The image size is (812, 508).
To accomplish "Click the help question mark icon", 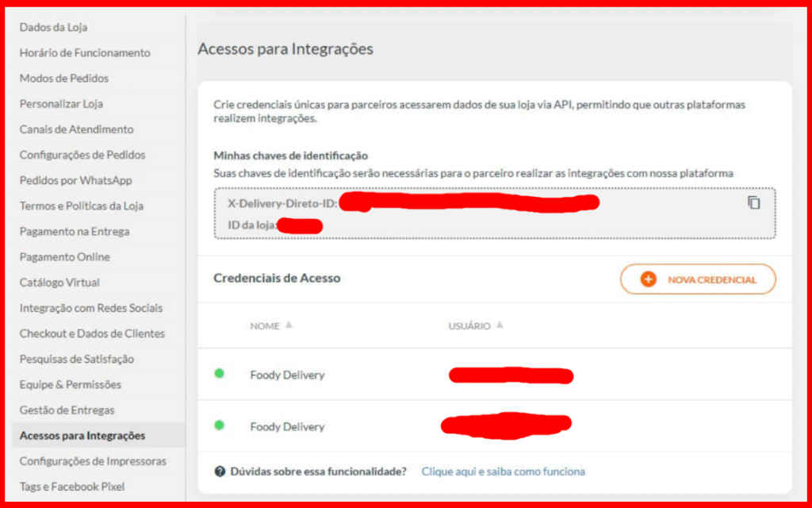I will (x=220, y=471).
